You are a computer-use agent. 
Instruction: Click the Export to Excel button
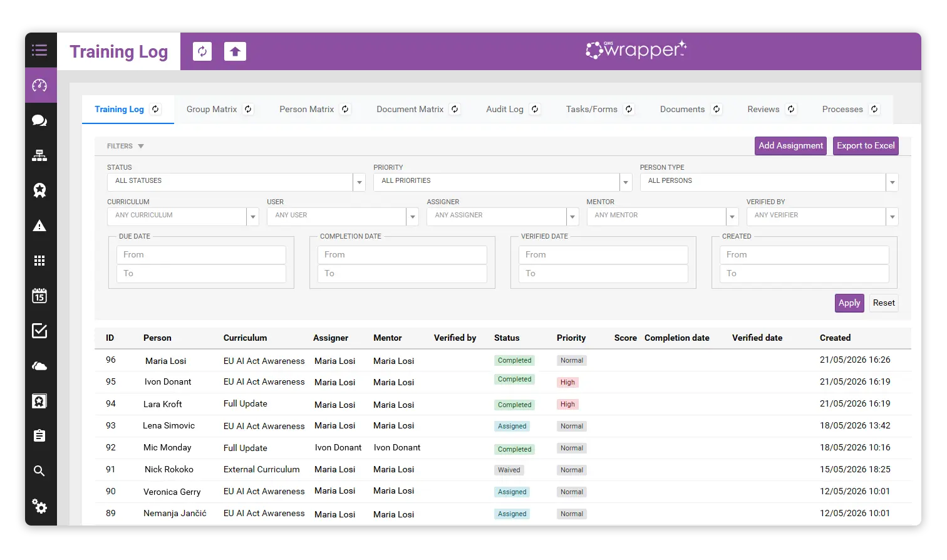tap(866, 146)
